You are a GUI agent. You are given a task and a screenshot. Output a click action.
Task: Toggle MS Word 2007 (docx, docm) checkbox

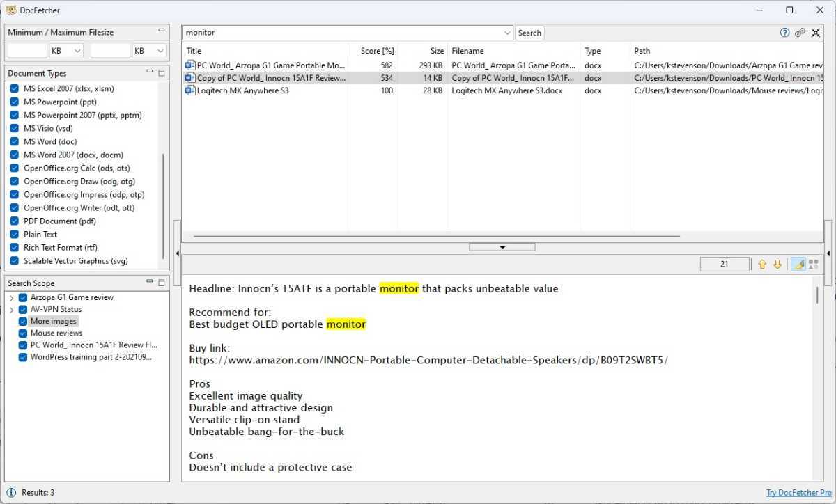pos(15,155)
